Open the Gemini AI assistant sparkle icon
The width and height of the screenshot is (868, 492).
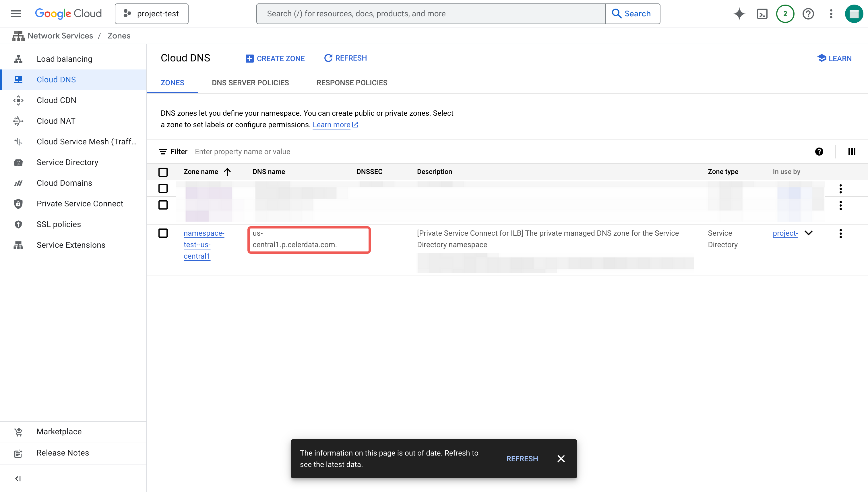(x=739, y=14)
